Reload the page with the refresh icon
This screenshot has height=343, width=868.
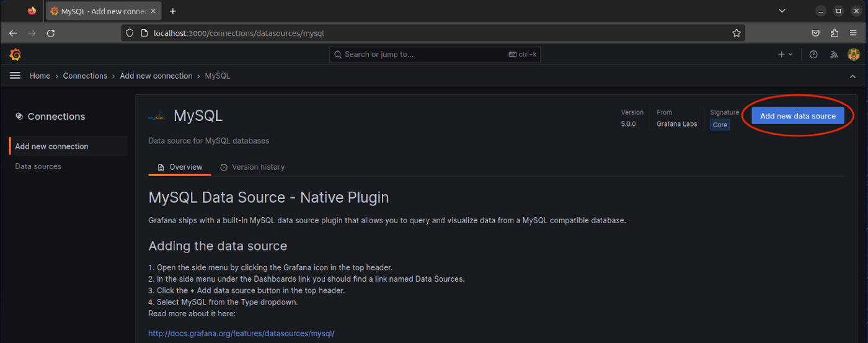click(x=51, y=33)
